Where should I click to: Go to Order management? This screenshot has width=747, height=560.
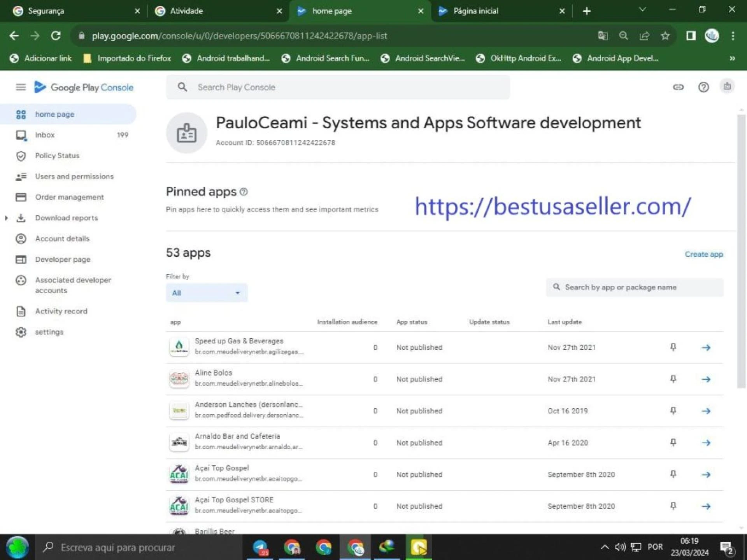[x=69, y=197]
